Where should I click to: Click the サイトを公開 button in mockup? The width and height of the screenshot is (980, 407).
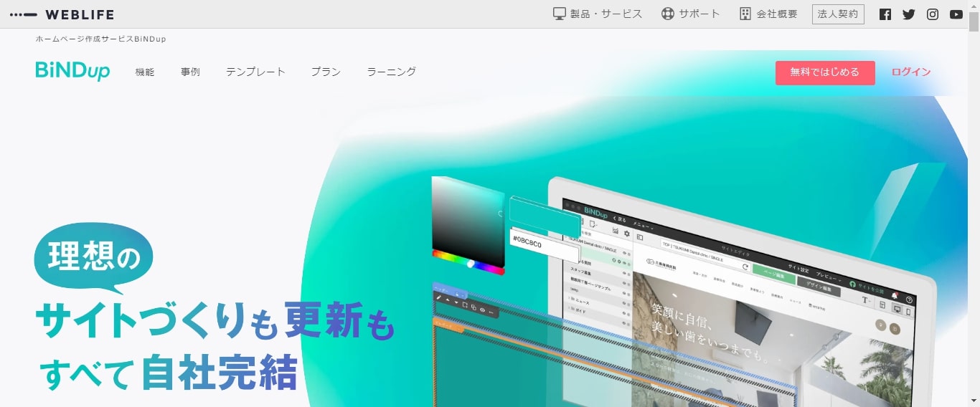click(867, 288)
